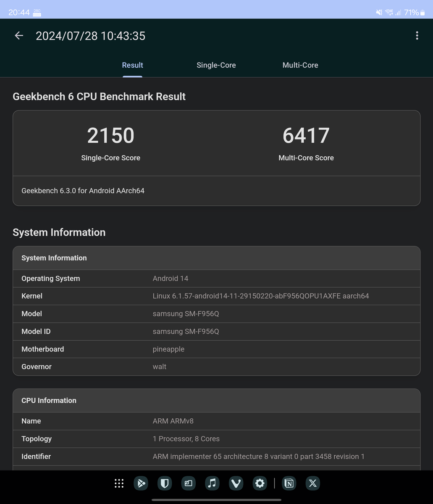
Task: Tap the 6417 multi-core score
Action: 306,135
